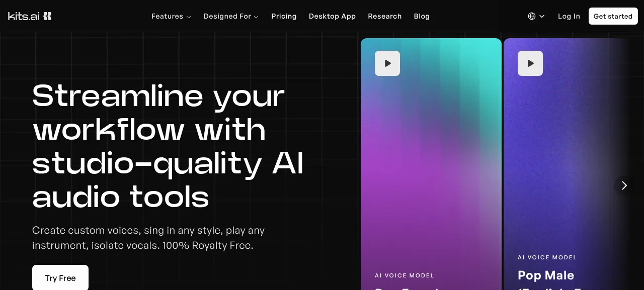Advance carousel with the right arrow
Image resolution: width=644 pixels, height=290 pixels.
pyautogui.click(x=624, y=185)
